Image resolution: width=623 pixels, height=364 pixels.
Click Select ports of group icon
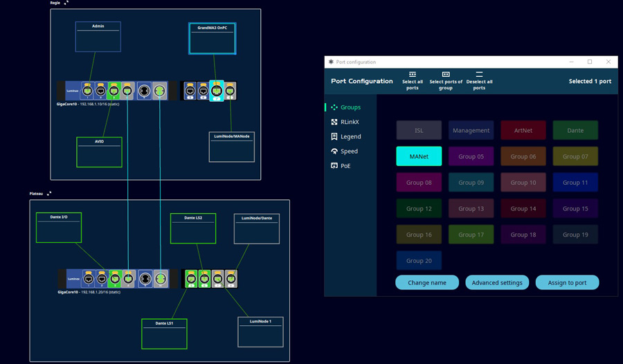coord(446,74)
